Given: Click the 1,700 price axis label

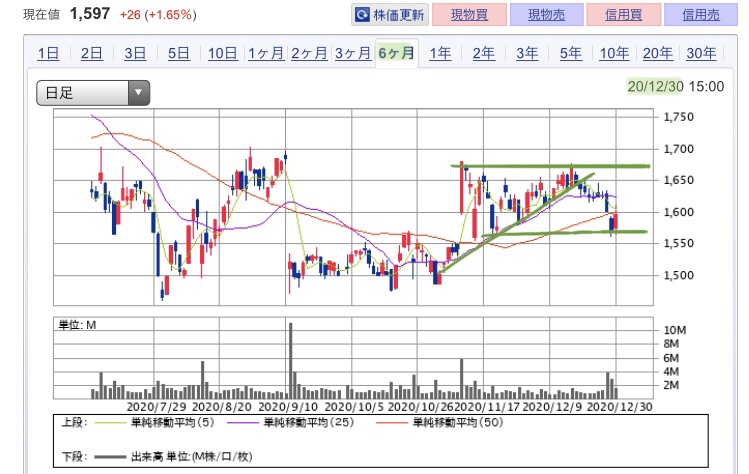Looking at the screenshot, I should 678,149.
